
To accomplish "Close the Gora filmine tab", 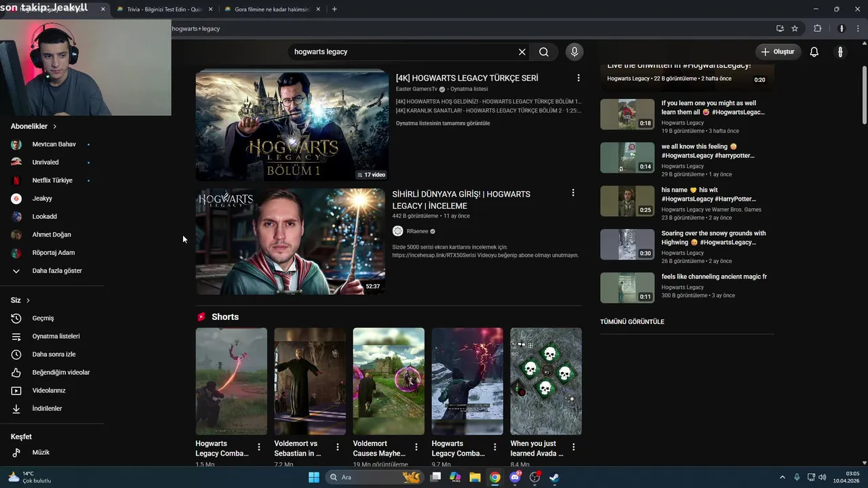I will [318, 9].
